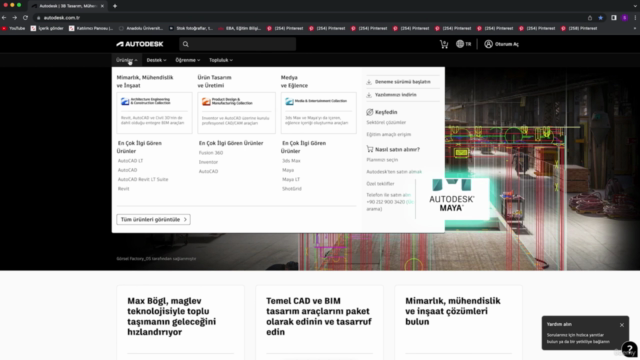Viewport: 640px width, 360px height.
Task: Open YouTube bookmark
Action: coord(13,28)
